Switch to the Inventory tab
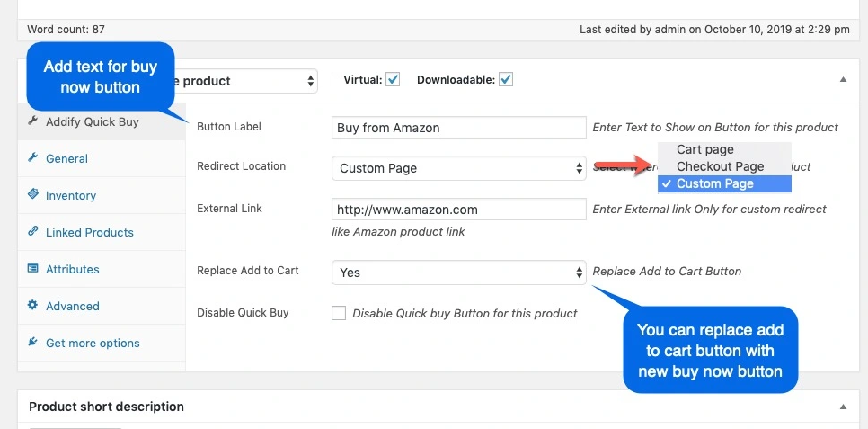 (x=70, y=195)
